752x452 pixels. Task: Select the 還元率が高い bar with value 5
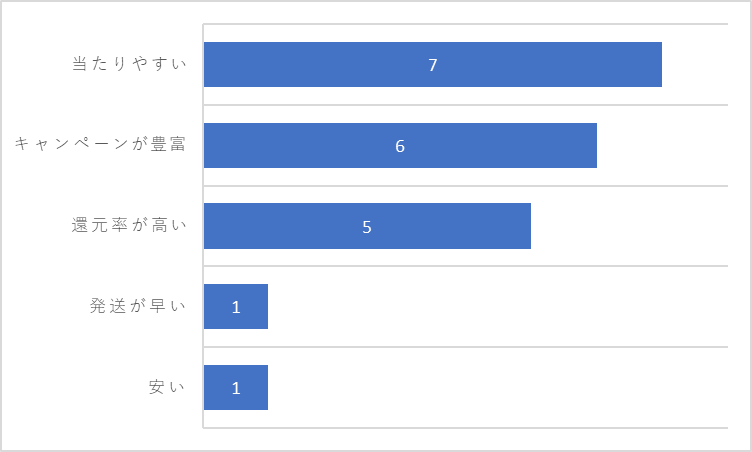(x=367, y=226)
